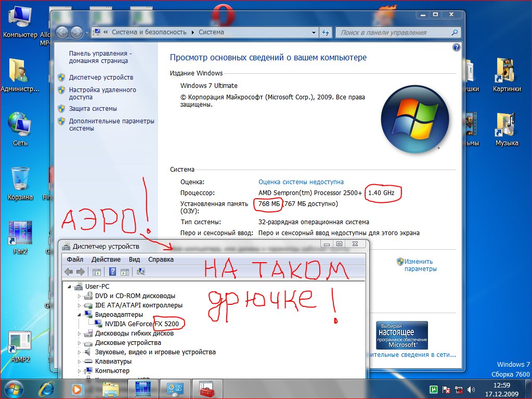Open Windows Media Player from taskbar

coord(77,389)
